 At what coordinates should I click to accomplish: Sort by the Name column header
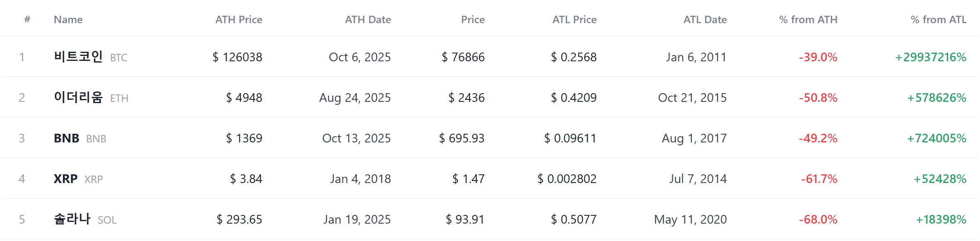[x=68, y=19]
